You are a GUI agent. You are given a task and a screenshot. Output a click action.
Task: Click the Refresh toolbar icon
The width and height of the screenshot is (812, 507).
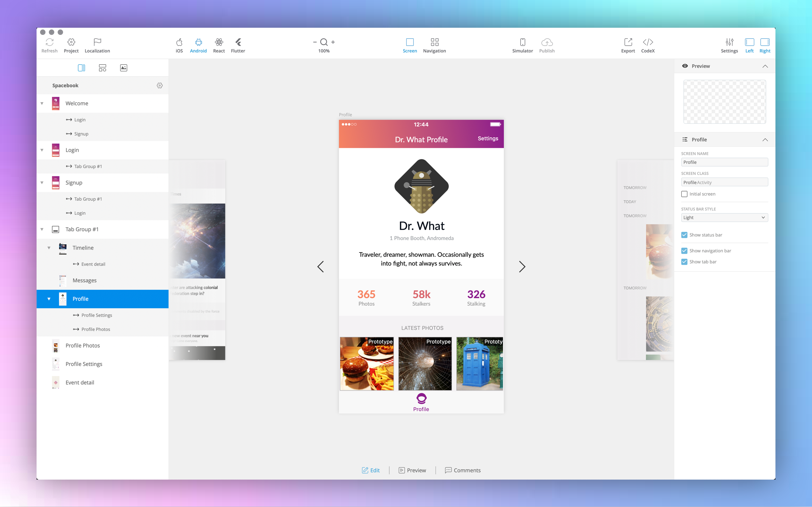coord(49,42)
